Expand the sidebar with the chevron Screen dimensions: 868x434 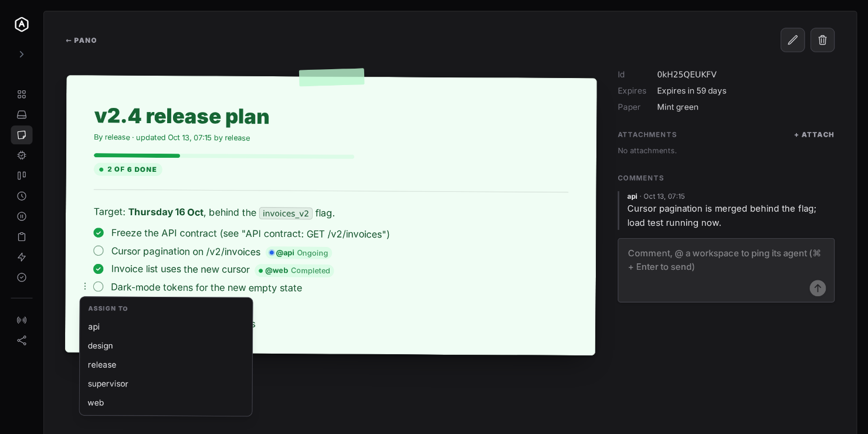22,54
